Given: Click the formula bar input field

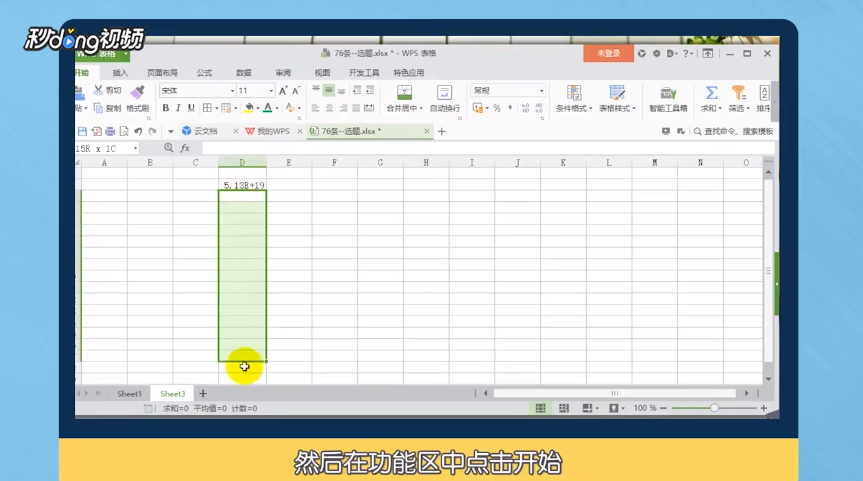Looking at the screenshot, I should [488, 148].
